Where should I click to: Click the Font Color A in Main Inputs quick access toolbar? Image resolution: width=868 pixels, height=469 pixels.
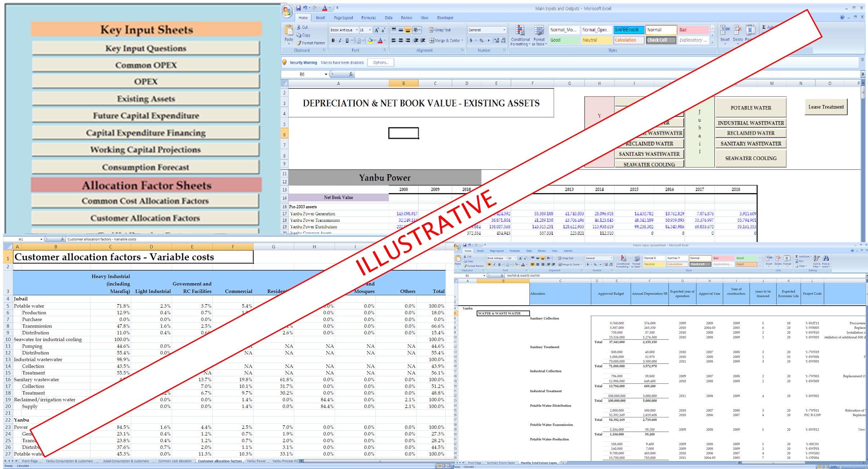point(325,8)
